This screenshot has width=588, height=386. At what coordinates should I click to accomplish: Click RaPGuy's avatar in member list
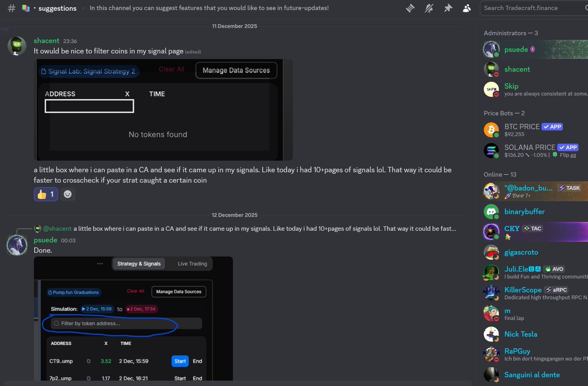click(x=491, y=354)
